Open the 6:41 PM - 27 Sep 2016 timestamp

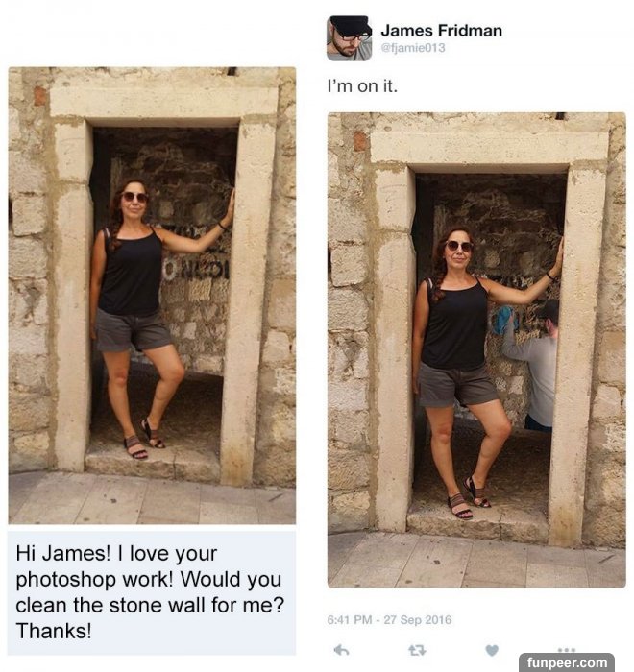pyautogui.click(x=389, y=620)
